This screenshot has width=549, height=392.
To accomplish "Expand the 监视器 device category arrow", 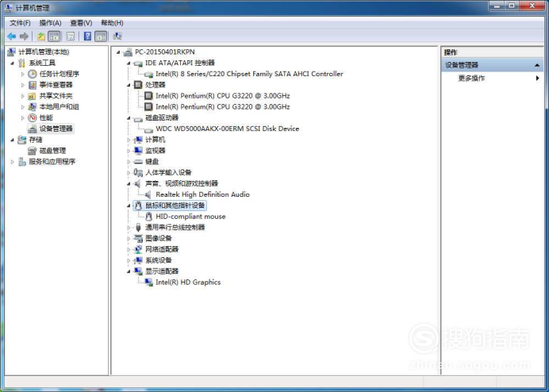I will [129, 151].
